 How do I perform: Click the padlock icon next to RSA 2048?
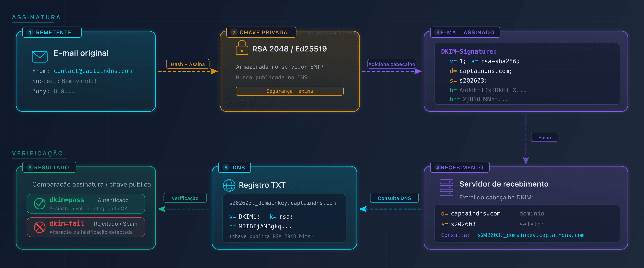[x=242, y=48]
